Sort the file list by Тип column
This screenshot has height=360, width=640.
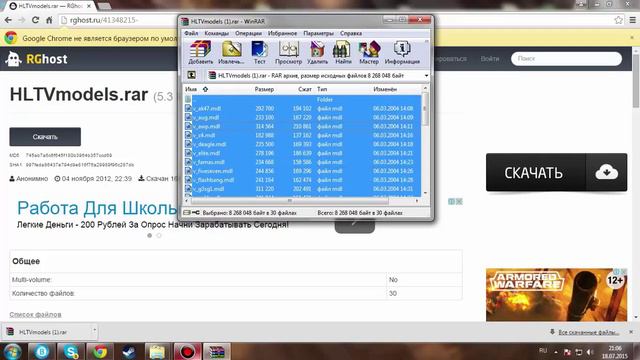click(322, 89)
